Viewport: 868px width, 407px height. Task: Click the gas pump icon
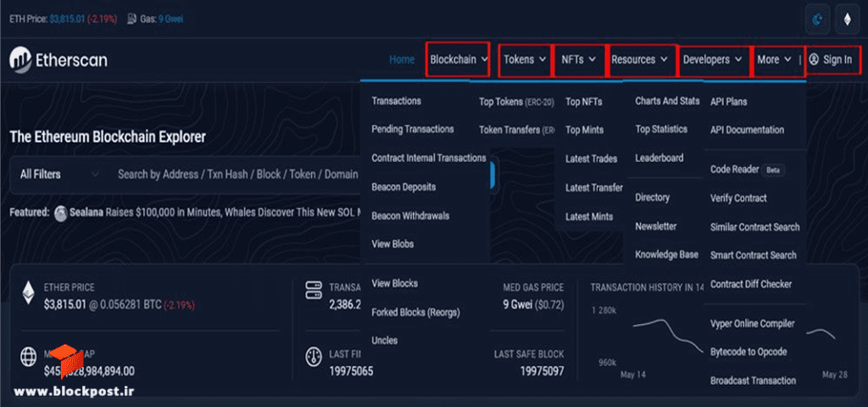131,19
